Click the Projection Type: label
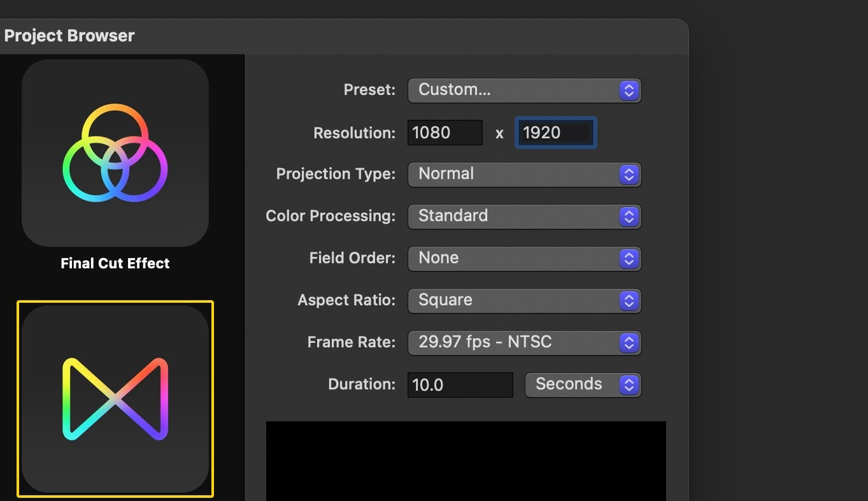This screenshot has width=868, height=501. pyautogui.click(x=336, y=174)
